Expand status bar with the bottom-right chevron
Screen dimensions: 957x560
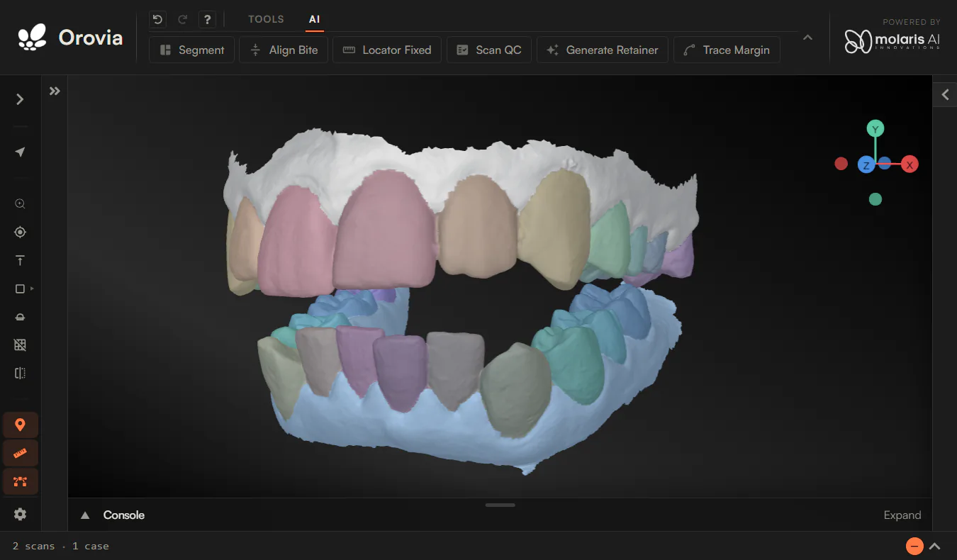pos(935,546)
